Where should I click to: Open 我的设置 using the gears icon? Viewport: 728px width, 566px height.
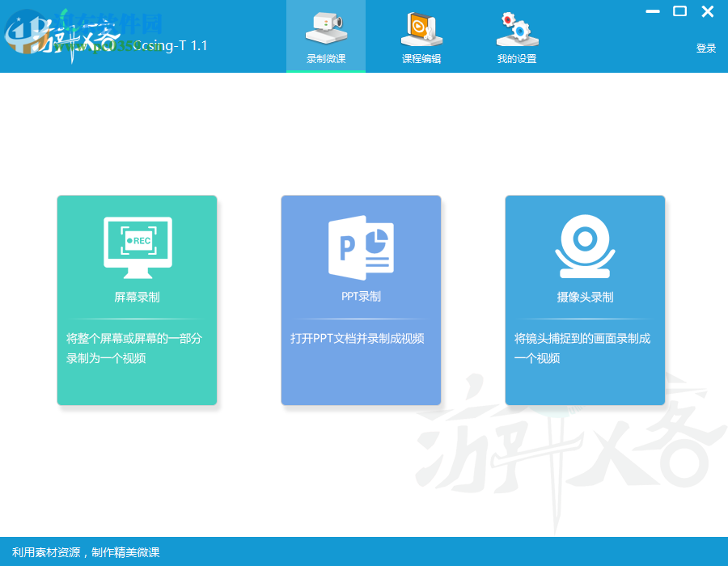point(517,28)
